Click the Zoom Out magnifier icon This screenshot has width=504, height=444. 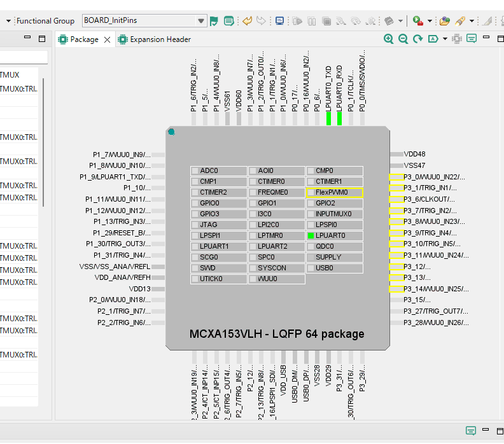[403, 39]
